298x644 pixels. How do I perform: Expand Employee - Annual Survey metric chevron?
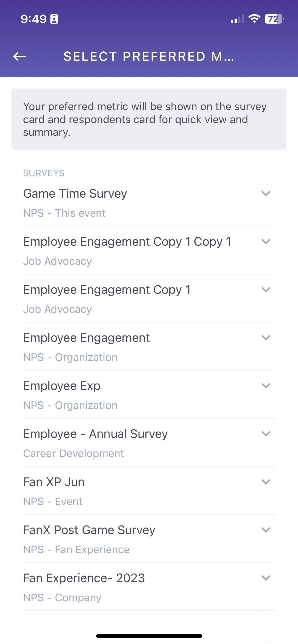coord(266,434)
